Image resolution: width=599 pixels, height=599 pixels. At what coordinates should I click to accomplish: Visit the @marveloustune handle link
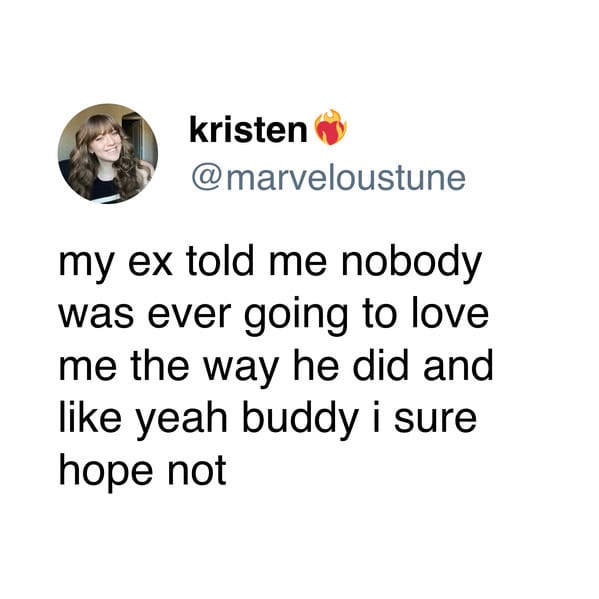coord(329,178)
